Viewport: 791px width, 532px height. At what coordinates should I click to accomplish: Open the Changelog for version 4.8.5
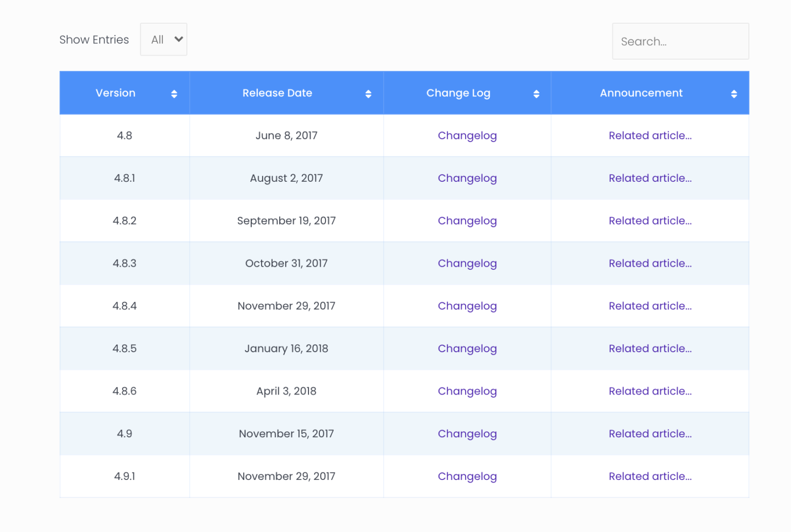[467, 348]
